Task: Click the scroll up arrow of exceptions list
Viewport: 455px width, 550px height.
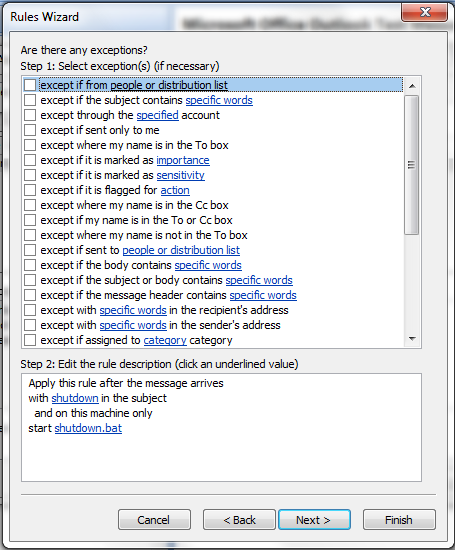Action: [412, 86]
